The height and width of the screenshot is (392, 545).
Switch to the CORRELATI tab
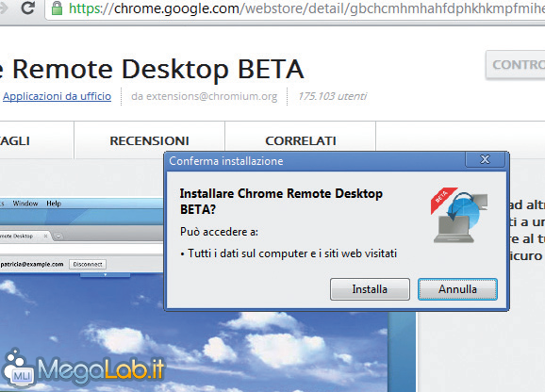[301, 140]
